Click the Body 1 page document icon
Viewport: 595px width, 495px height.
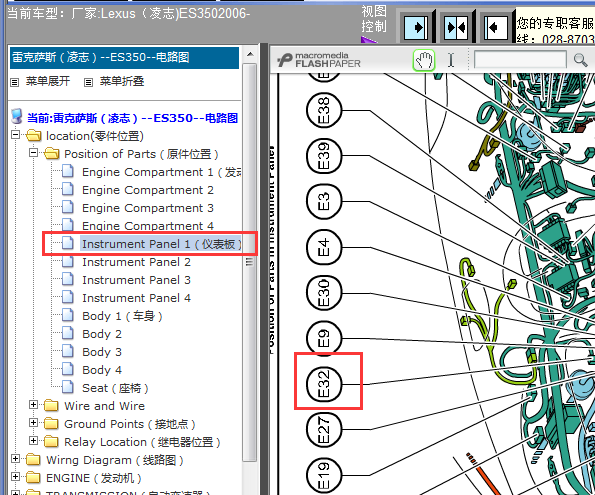pyautogui.click(x=68, y=315)
